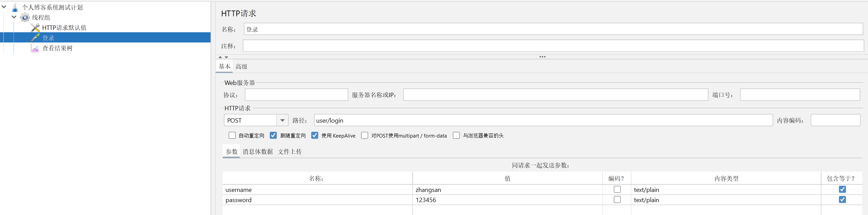Enable 与浏览器兼容的头 checkbox
The image size is (868, 215).
pyautogui.click(x=456, y=136)
